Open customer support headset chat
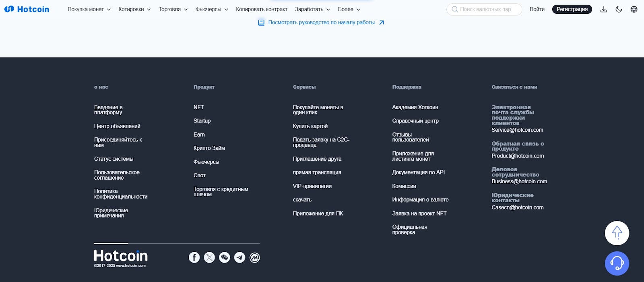This screenshot has width=644, height=282. coord(617,263)
